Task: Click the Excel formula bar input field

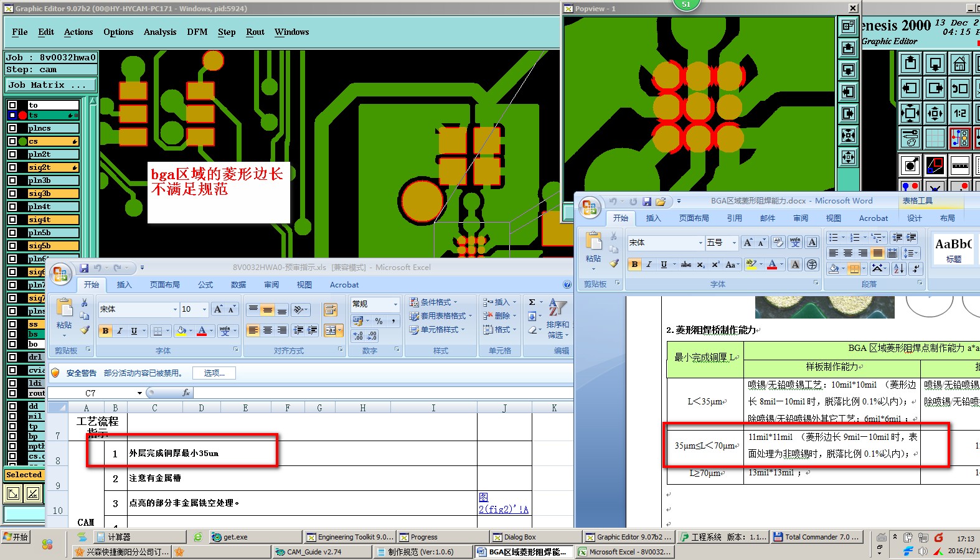Action: click(x=382, y=393)
